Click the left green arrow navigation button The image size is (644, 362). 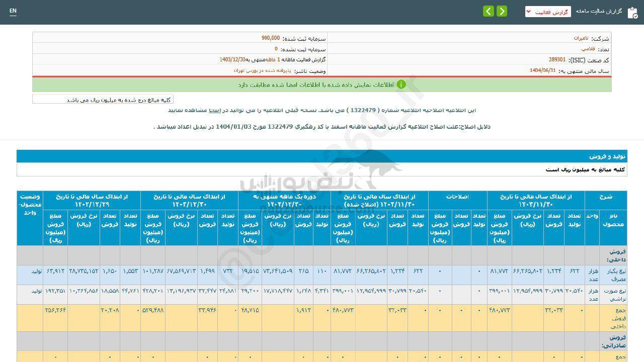click(x=489, y=12)
